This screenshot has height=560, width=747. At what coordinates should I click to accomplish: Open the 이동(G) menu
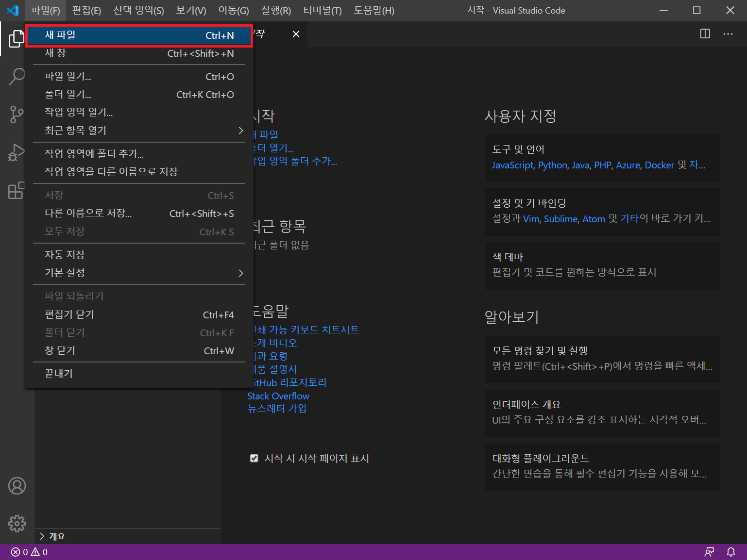[234, 10]
